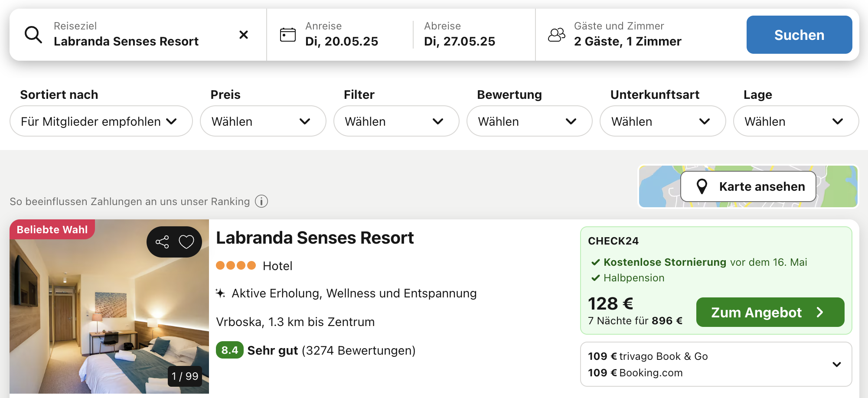Image resolution: width=868 pixels, height=398 pixels.
Task: Click the sparkle icon before Aktive Erholung
Action: [x=220, y=294]
